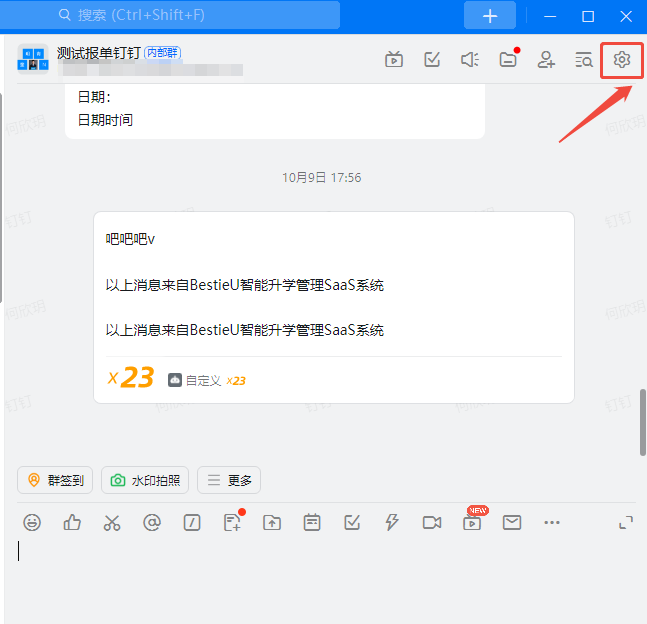Open the group live broadcast icon
The height and width of the screenshot is (624, 647).
click(x=394, y=59)
